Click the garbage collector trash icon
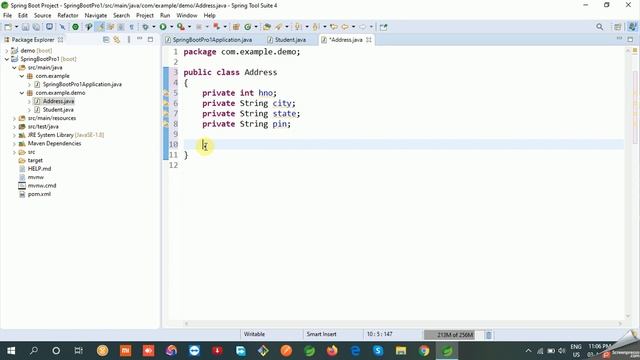This screenshot has height=360, width=640. [x=488, y=335]
